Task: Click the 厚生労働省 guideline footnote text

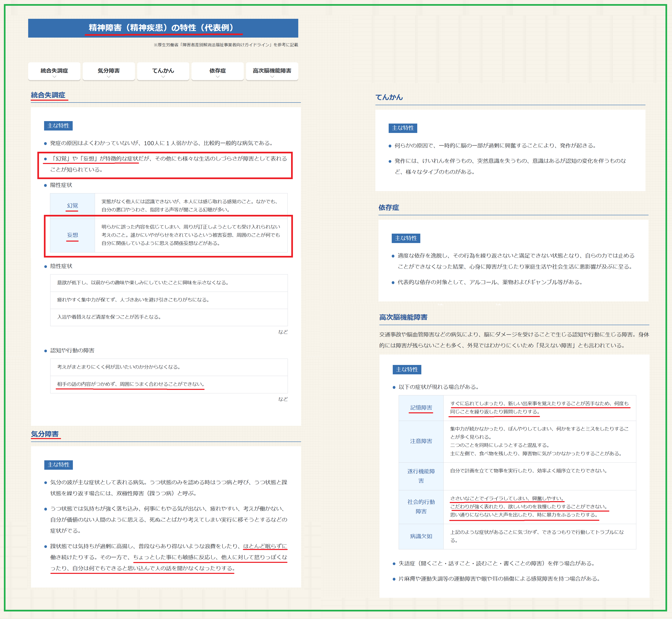Action: (x=226, y=45)
